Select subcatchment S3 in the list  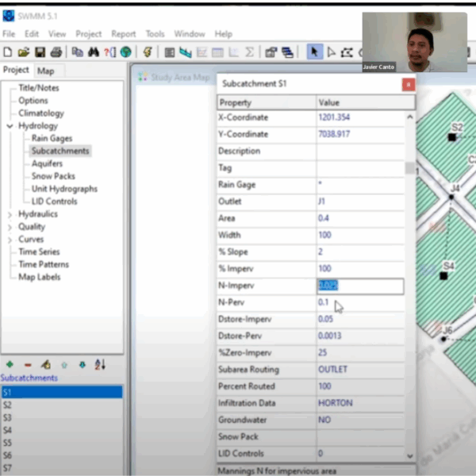[x=8, y=417]
